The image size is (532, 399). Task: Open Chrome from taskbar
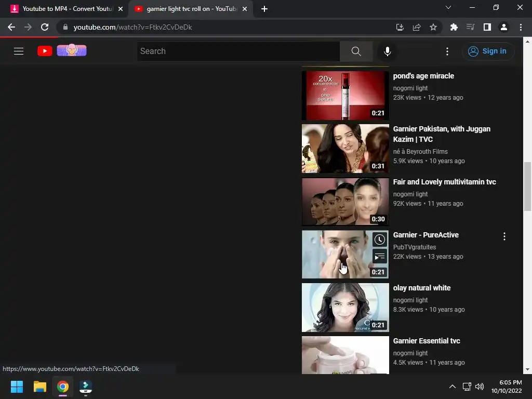tap(63, 387)
